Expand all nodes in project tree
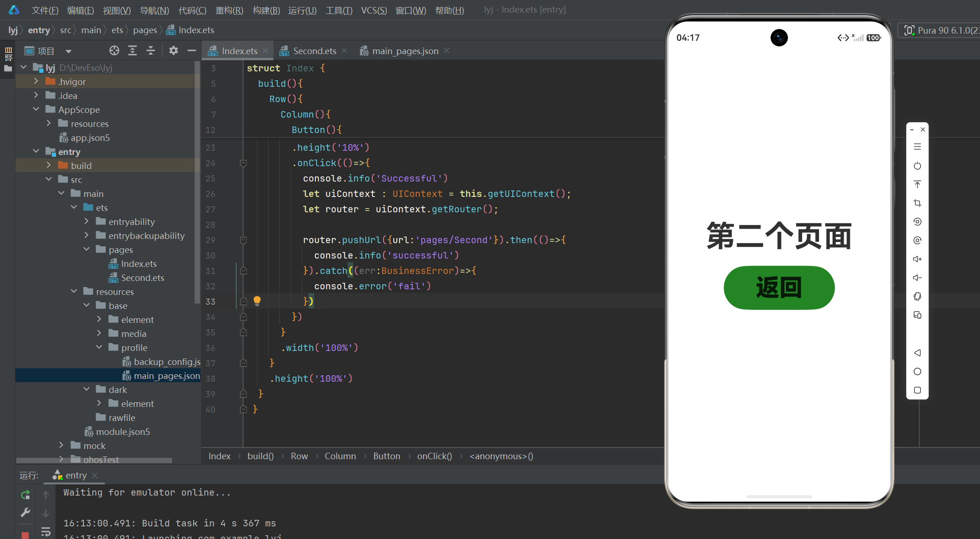Screen dimensions: 980x539 tap(133, 50)
